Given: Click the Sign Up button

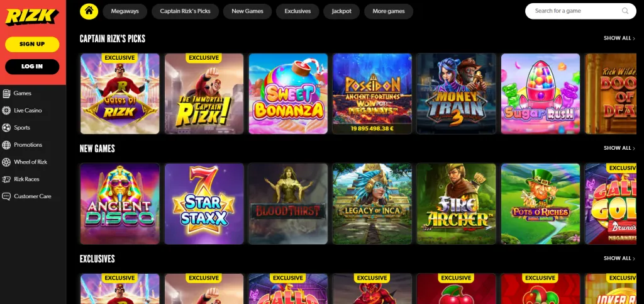Looking at the screenshot, I should click(32, 44).
